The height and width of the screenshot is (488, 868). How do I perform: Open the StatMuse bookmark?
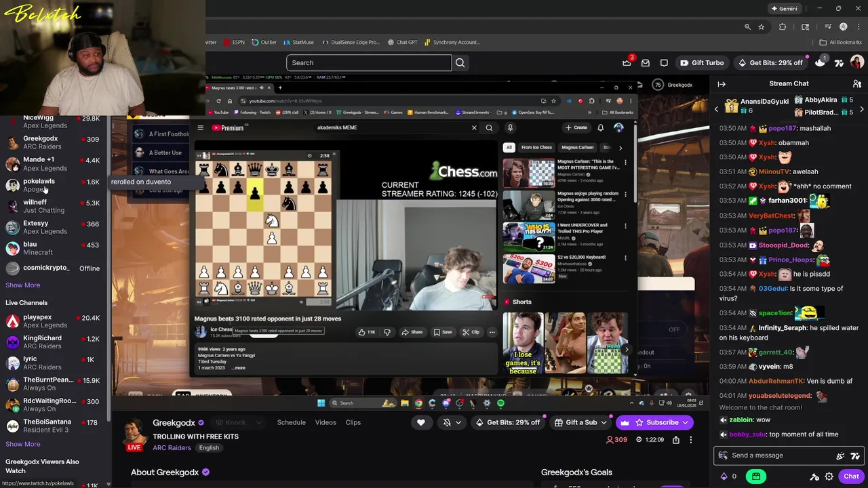[298, 42]
